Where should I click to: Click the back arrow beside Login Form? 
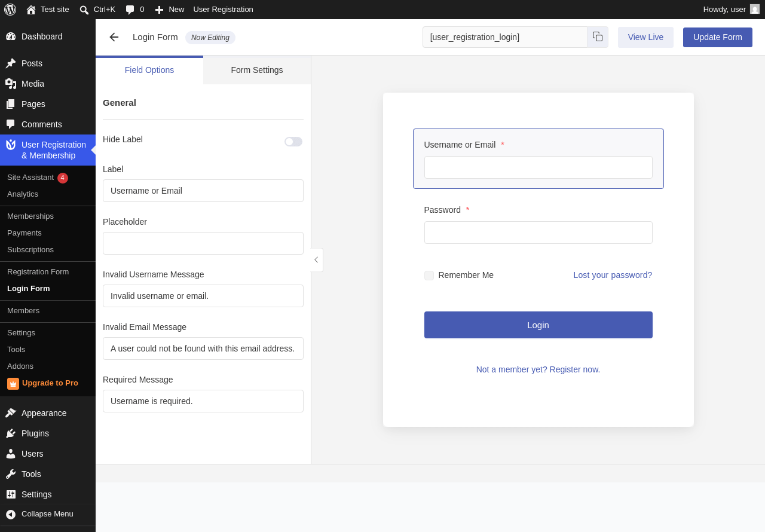(114, 37)
